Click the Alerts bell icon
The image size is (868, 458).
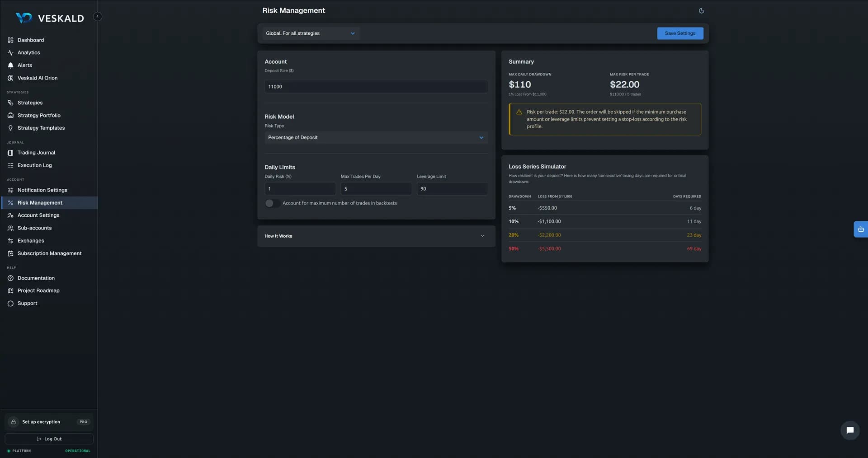tap(10, 65)
